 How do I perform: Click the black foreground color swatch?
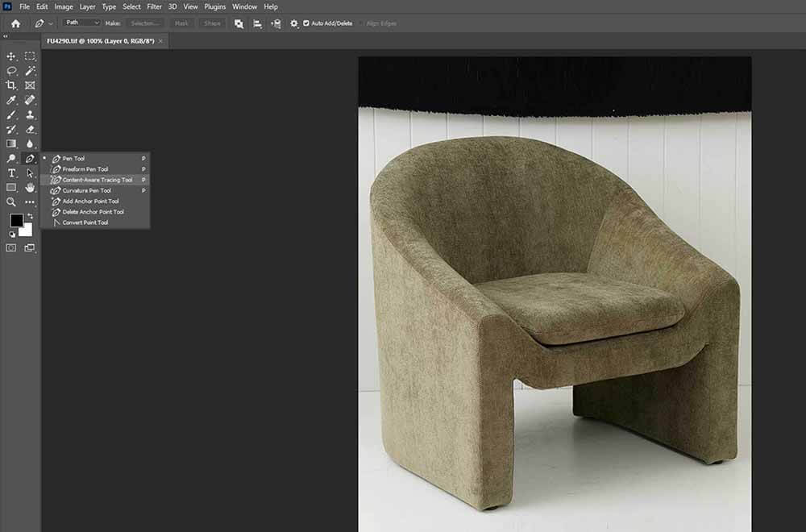click(16, 220)
